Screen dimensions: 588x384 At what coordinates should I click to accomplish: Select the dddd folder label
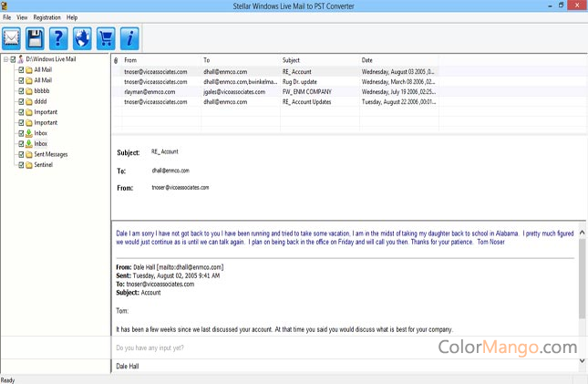40,101
